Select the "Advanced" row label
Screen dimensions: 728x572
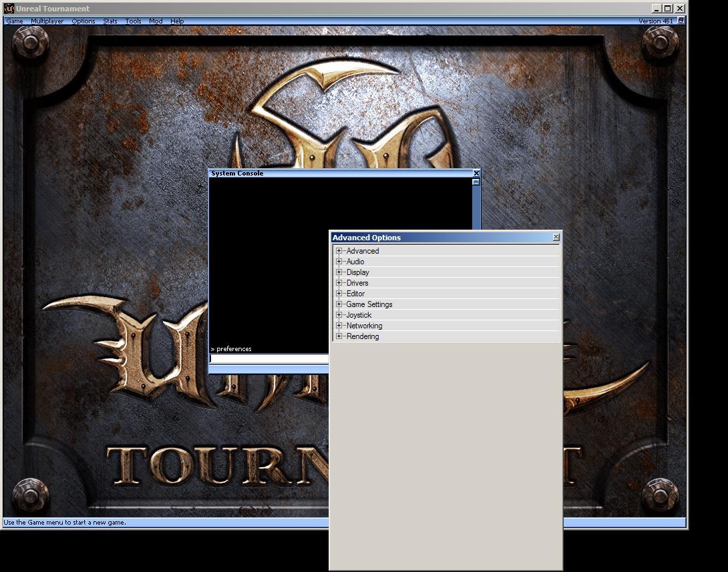[x=363, y=251]
